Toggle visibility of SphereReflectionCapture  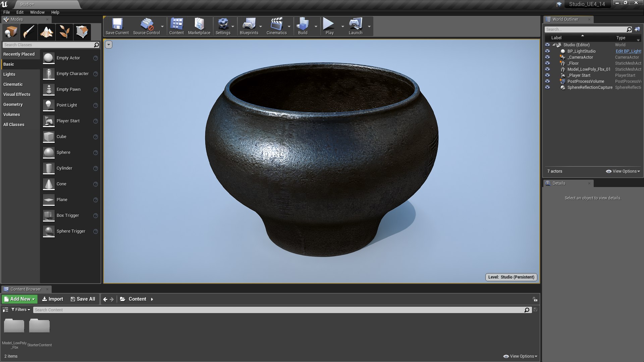pyautogui.click(x=547, y=87)
